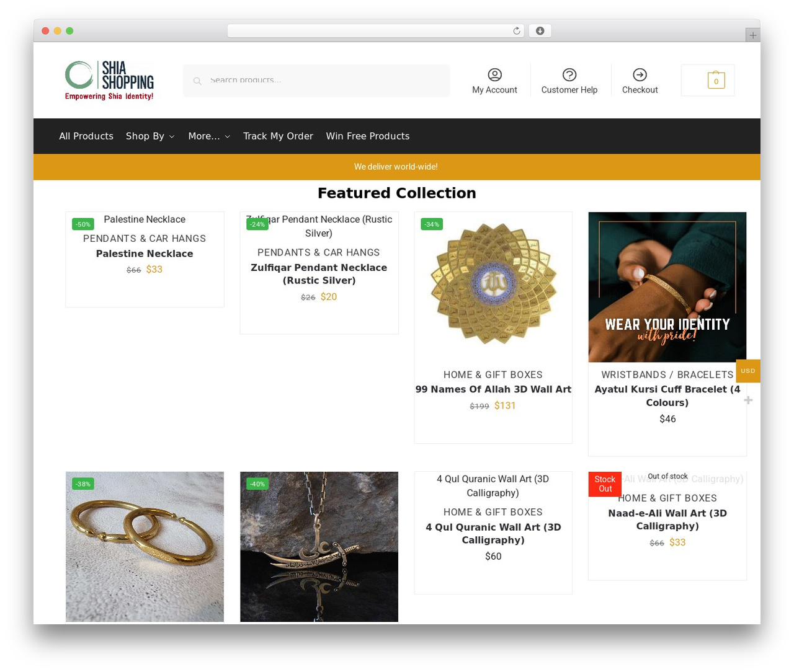This screenshot has height=672, width=794.
Task: Click the sword pendant product image
Action: point(319,547)
